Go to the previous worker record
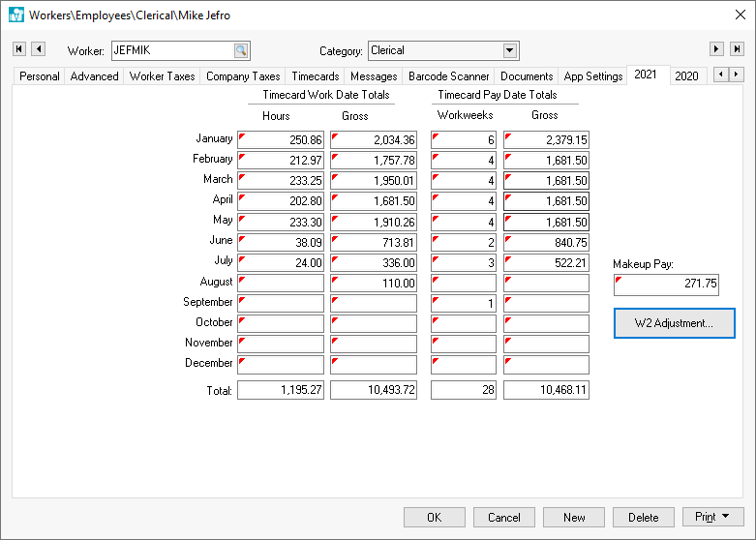 (38, 49)
